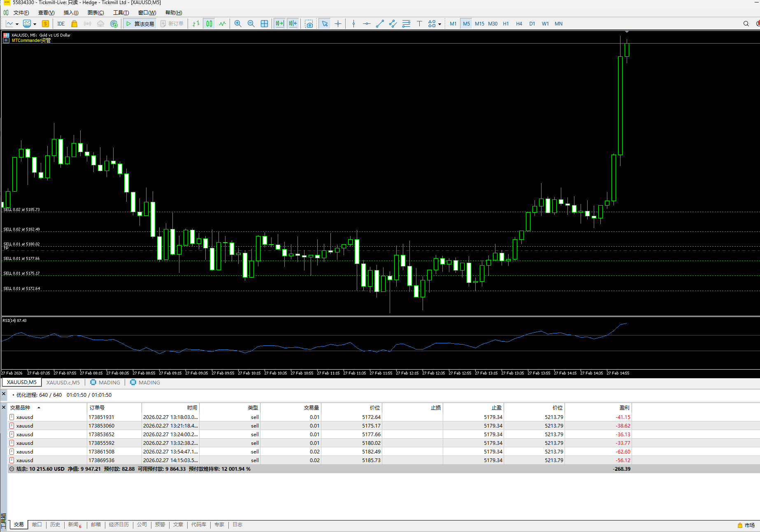Toggle chart shift from right edge
The image size is (760, 532).
click(x=293, y=24)
